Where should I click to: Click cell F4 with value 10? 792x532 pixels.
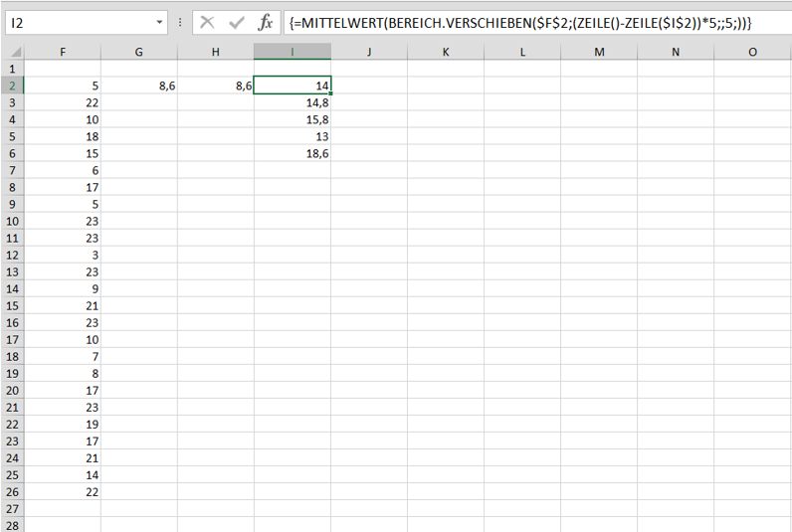pyautogui.click(x=63, y=119)
